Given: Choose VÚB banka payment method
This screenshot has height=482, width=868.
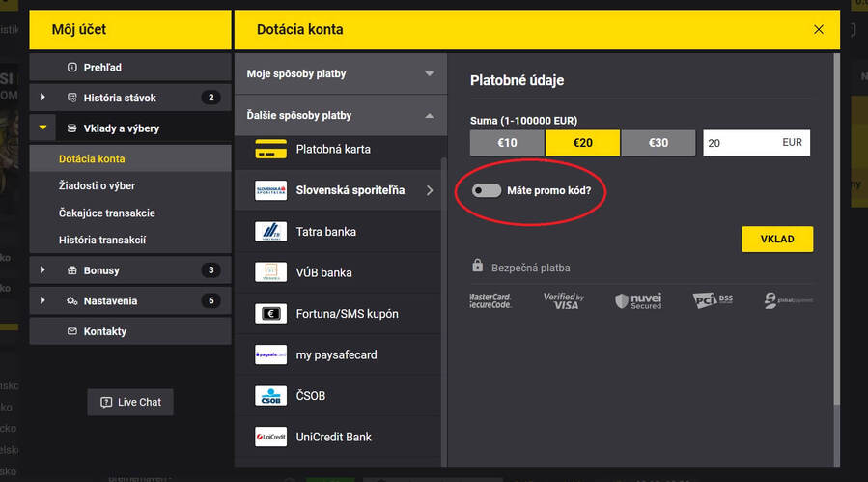Looking at the screenshot, I should point(338,272).
